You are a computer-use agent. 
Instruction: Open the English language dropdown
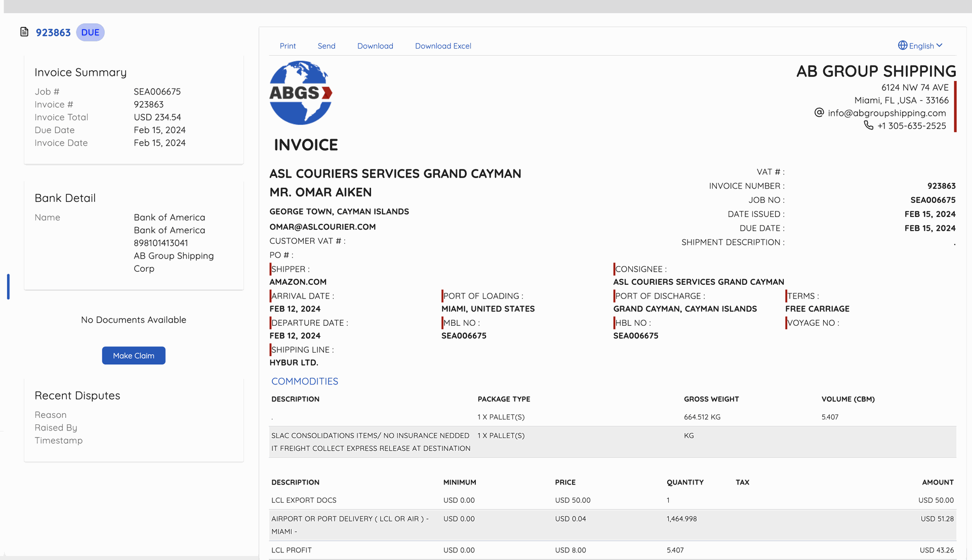coord(920,46)
